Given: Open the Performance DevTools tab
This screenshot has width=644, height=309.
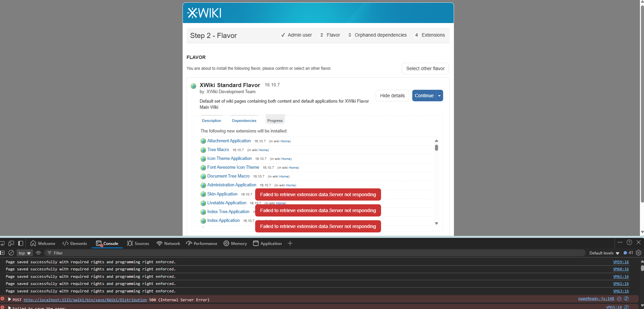Looking at the screenshot, I should 202,243.
